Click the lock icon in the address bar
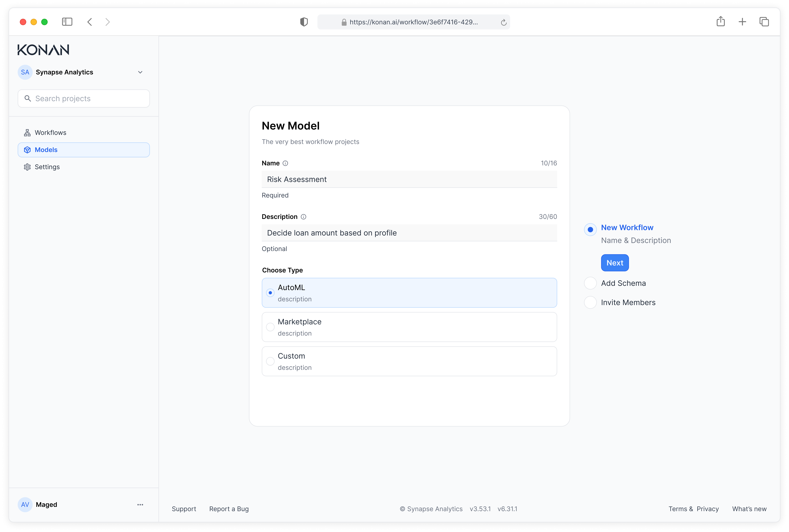Viewport: 789px width, 532px height. click(x=344, y=22)
